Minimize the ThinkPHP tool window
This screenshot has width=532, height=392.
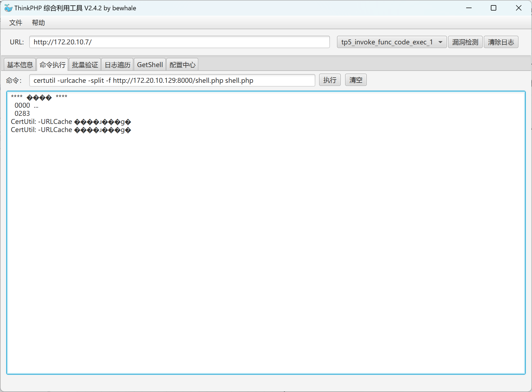coord(469,8)
